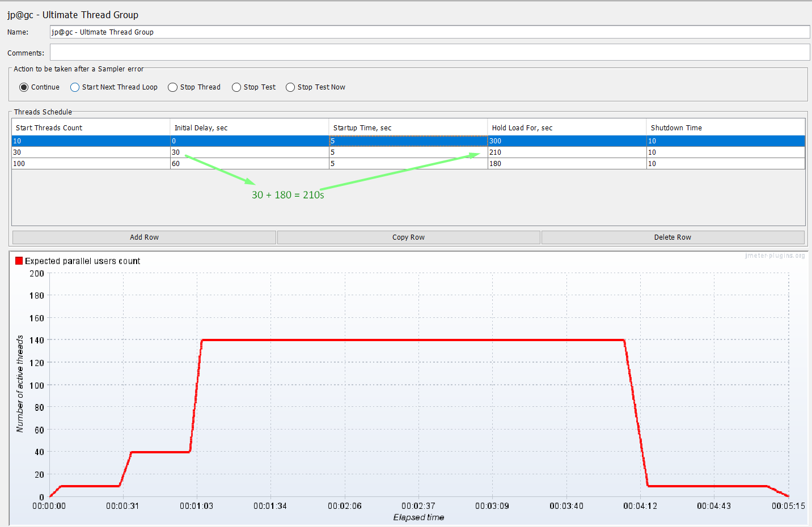This screenshot has width=812, height=527.
Task: Click the Hold Load For, sec header
Action: point(567,127)
